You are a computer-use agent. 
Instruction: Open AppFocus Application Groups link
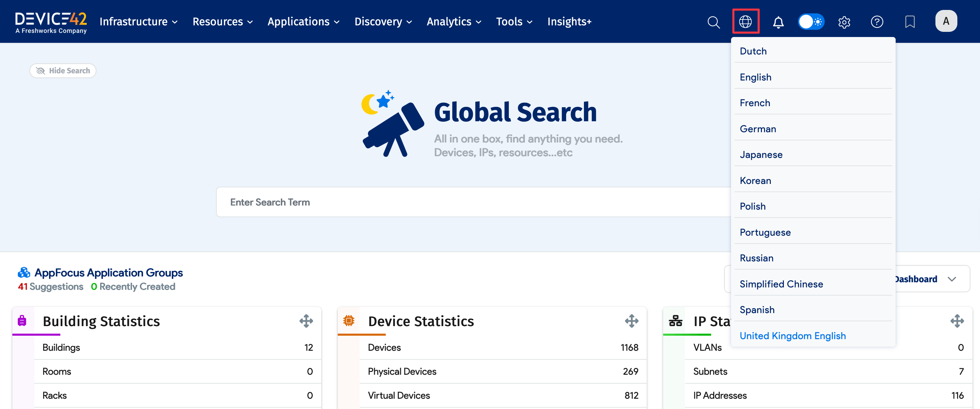pyautogui.click(x=108, y=273)
